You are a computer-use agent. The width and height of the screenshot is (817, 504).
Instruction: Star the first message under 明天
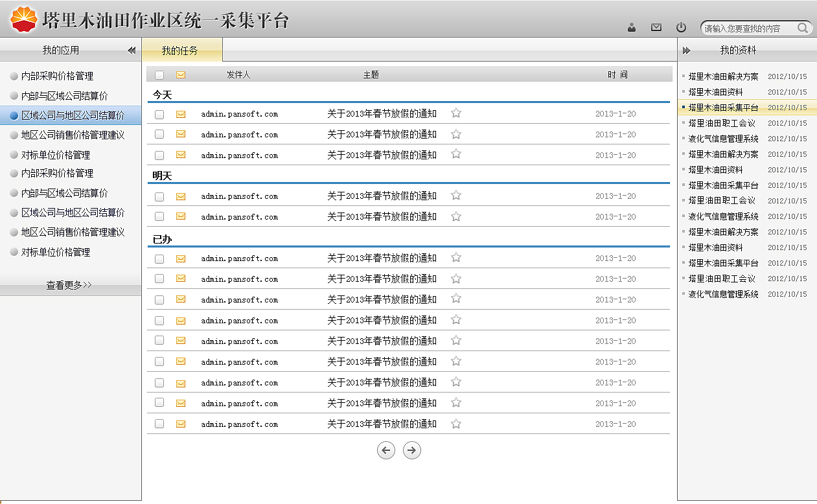coord(456,195)
